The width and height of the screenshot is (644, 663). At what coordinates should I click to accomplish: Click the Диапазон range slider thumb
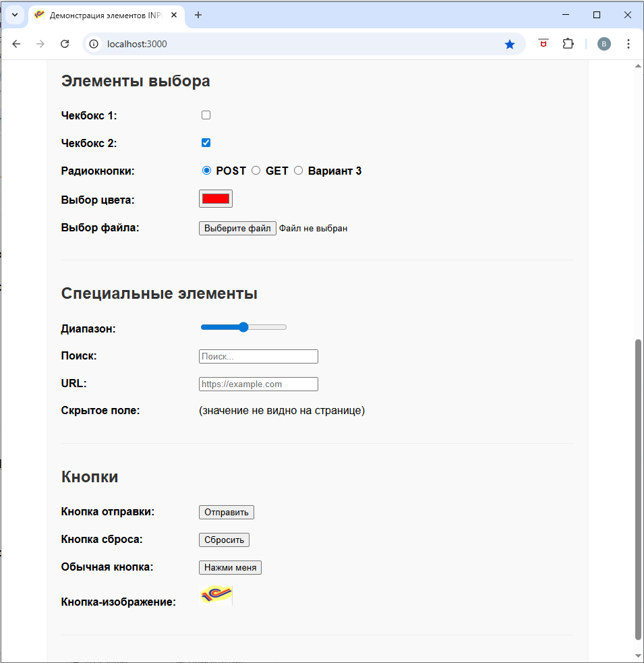(243, 327)
